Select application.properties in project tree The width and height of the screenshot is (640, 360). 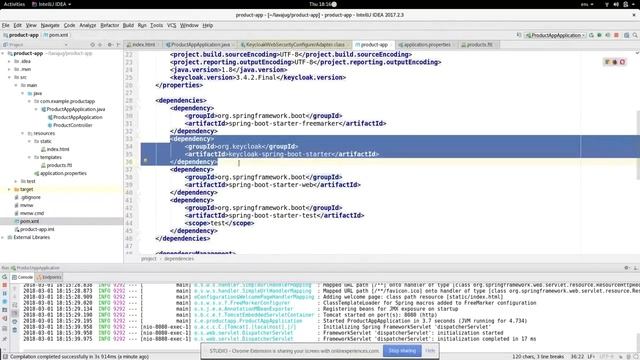coord(63,173)
